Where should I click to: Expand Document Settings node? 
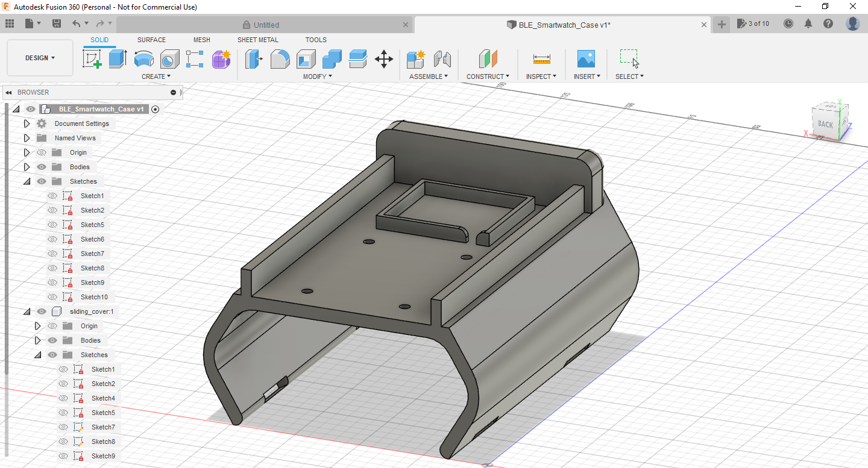27,123
